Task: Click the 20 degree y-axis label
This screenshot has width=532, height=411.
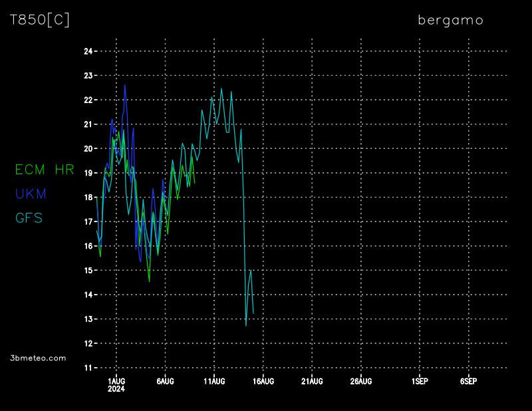Action: pos(88,148)
